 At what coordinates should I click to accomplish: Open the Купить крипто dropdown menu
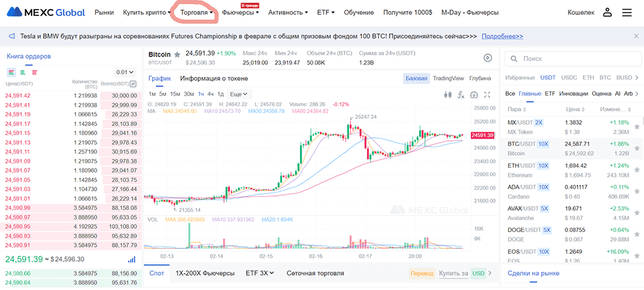[147, 12]
